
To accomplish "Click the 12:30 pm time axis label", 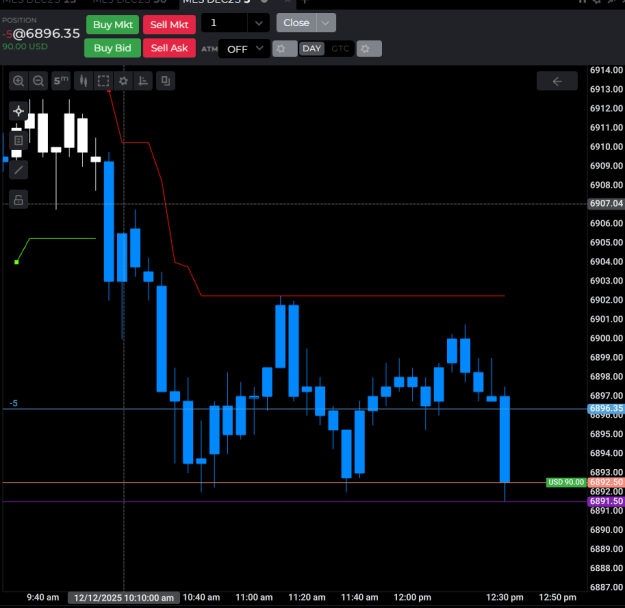I will 505,597.
